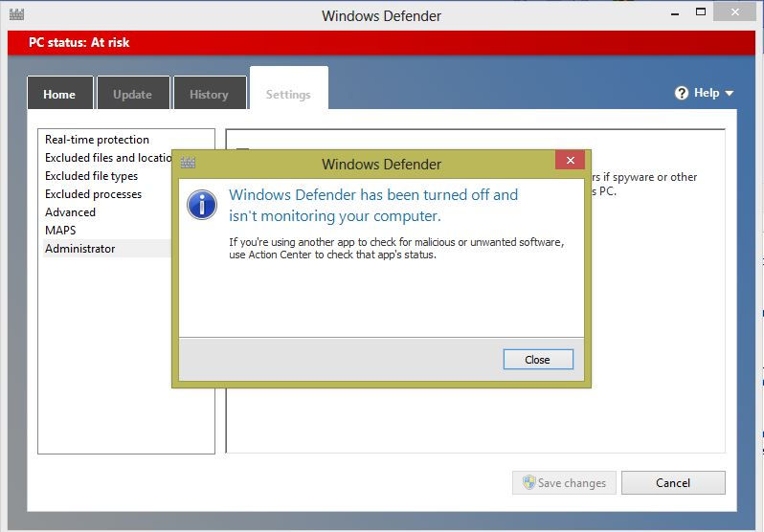The height and width of the screenshot is (532, 764).
Task: Select the Settings tab
Action: (x=288, y=89)
